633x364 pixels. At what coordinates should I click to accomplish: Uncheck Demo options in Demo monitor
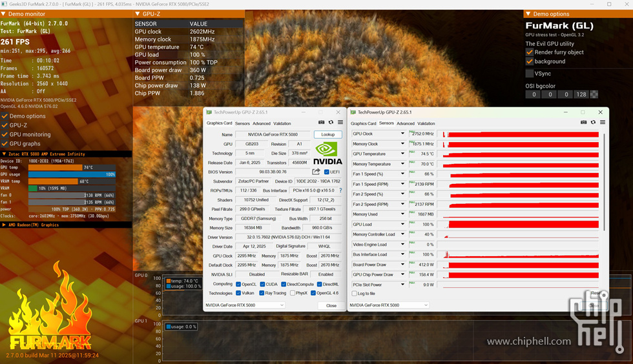coord(5,116)
